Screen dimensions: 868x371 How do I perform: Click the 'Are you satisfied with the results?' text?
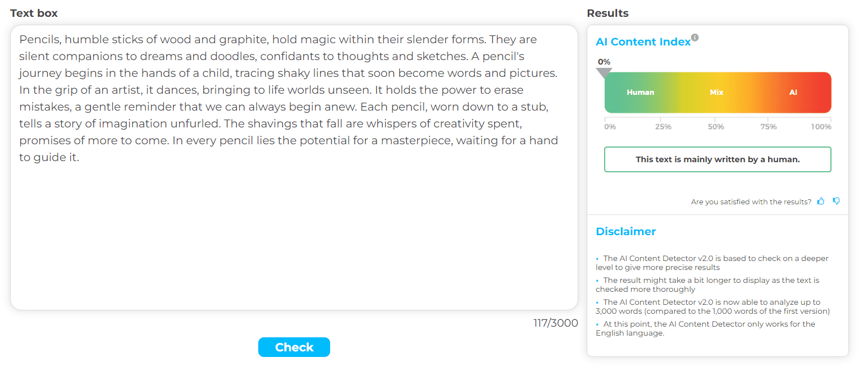(751, 201)
